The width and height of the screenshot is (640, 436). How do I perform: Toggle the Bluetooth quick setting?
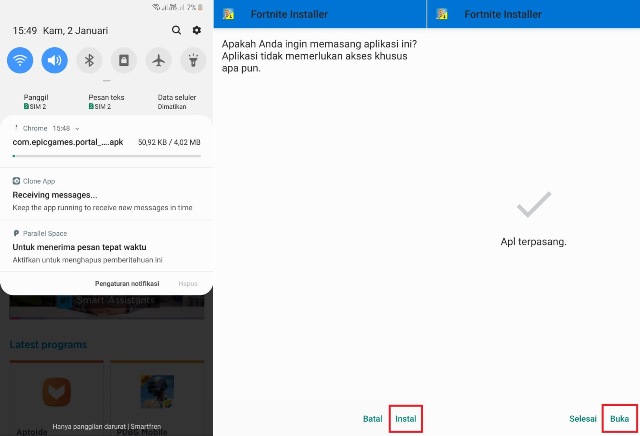89,60
